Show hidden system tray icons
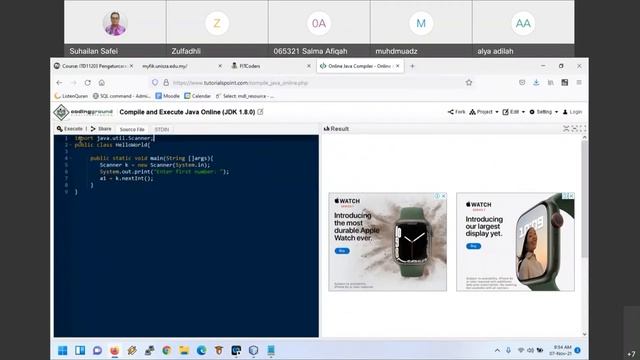The height and width of the screenshot is (360, 640). (497, 350)
